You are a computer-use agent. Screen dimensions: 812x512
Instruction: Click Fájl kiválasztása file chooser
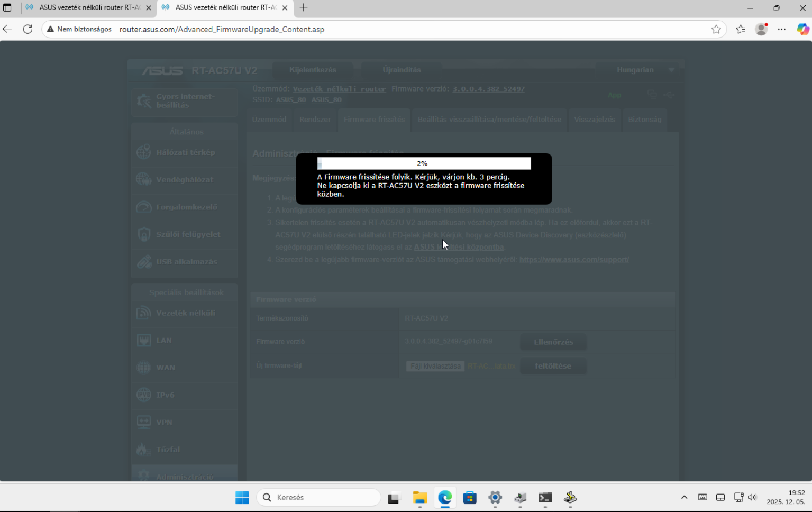[435, 366]
